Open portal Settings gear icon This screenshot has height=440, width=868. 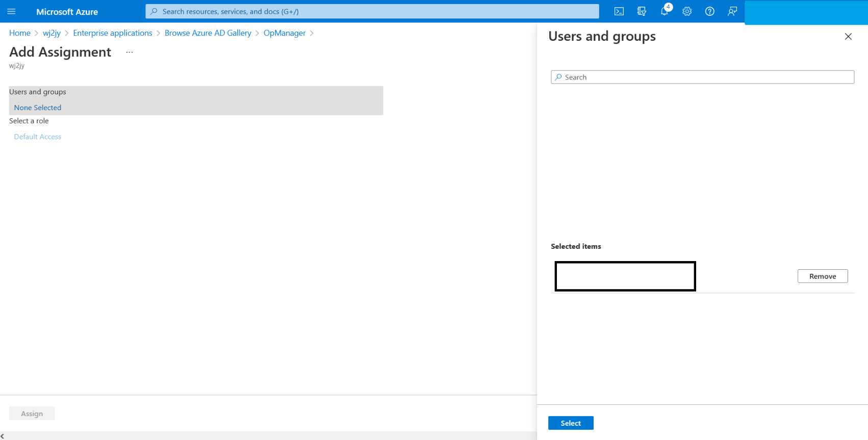click(687, 11)
